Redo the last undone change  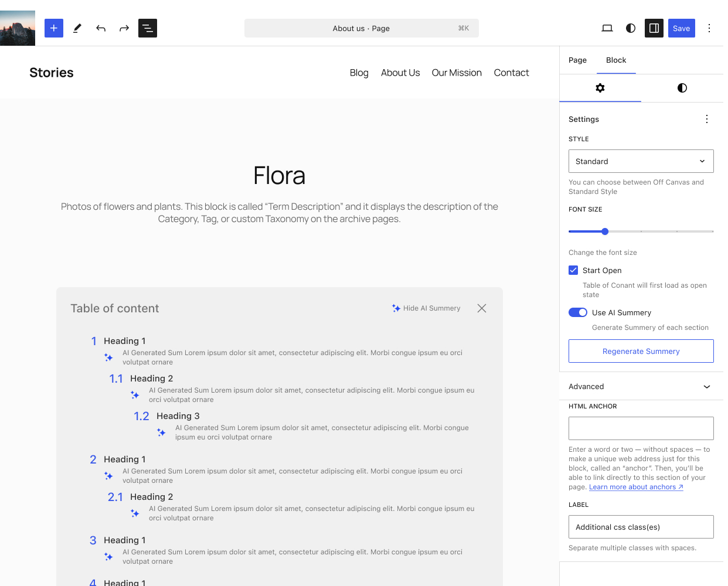coord(124,28)
